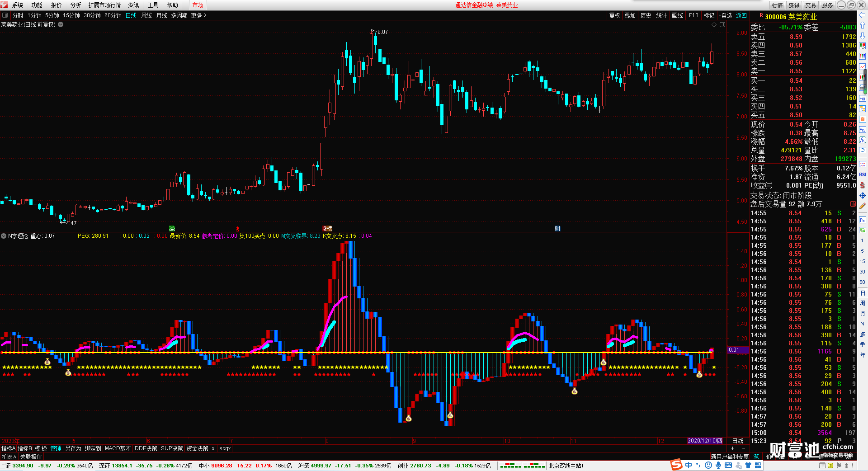Click the blue four-way move icon

pyautogui.click(x=863, y=195)
